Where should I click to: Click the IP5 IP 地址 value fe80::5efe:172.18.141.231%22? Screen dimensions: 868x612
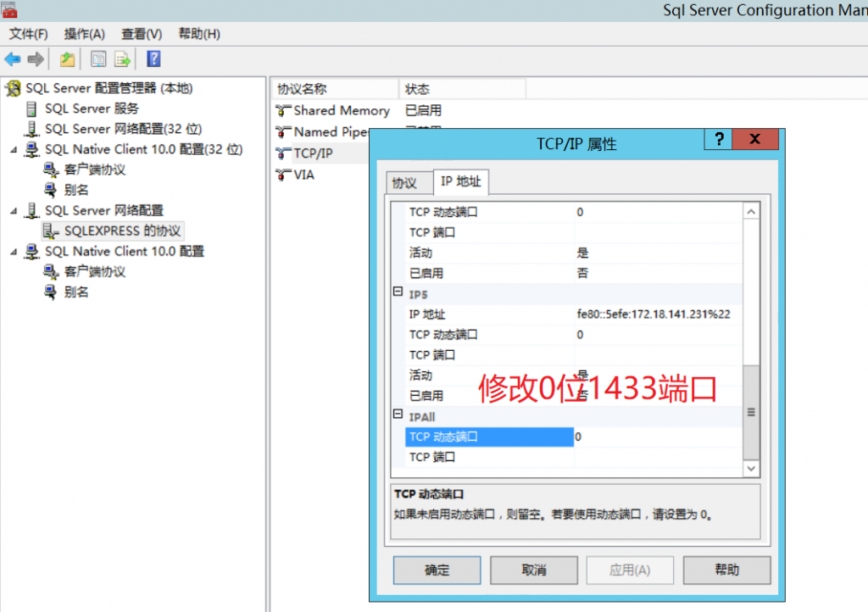(x=654, y=314)
